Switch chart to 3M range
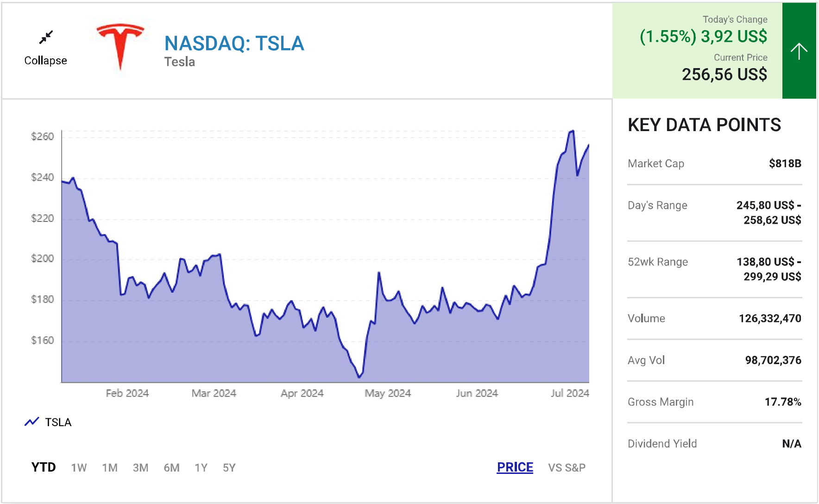 point(140,468)
